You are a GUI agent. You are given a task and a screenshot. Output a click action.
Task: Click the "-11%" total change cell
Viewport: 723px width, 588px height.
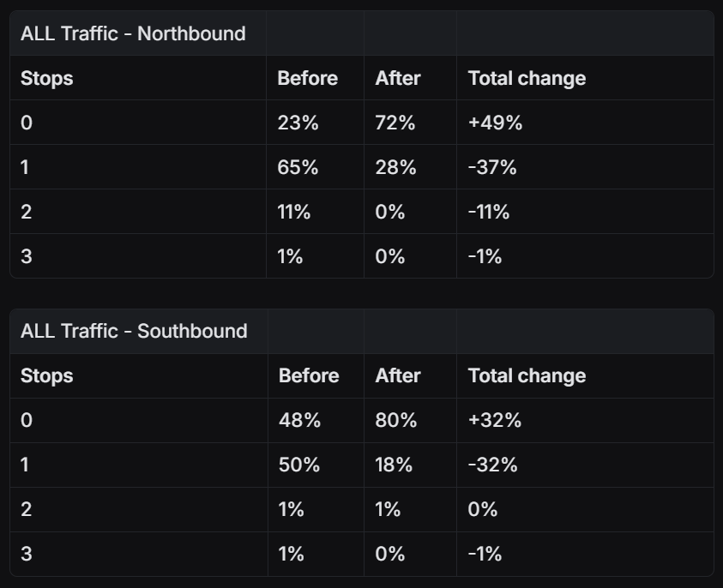489,212
